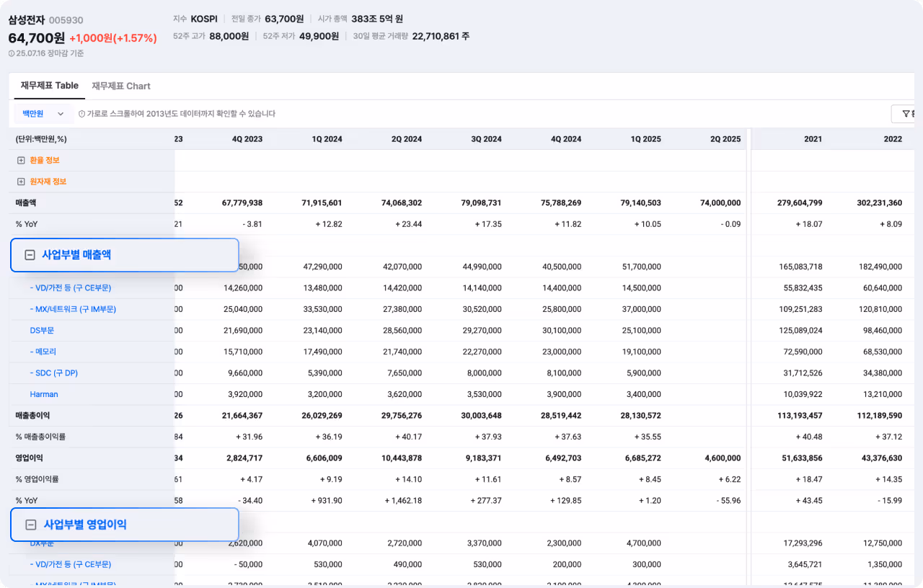Click the 2021 annual column header

[813, 139]
